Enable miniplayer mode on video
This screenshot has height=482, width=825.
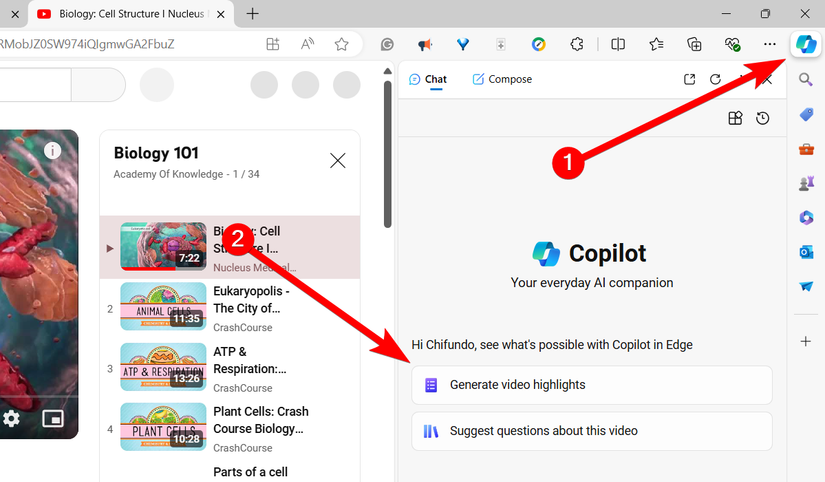pyautogui.click(x=53, y=419)
